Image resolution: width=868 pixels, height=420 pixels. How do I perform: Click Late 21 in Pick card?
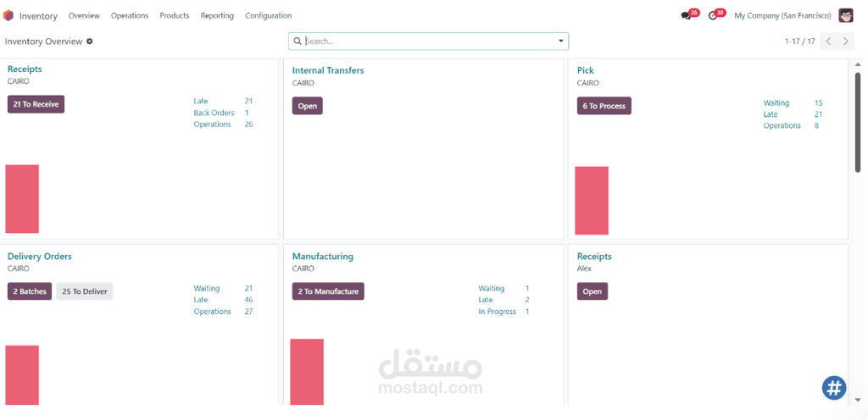coord(793,114)
